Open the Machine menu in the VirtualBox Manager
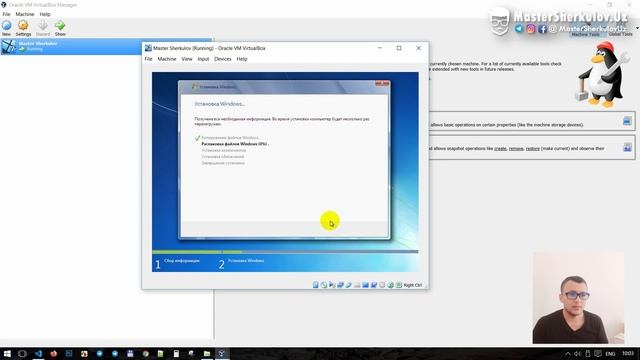Viewport: 640px width, 360px height. point(25,14)
